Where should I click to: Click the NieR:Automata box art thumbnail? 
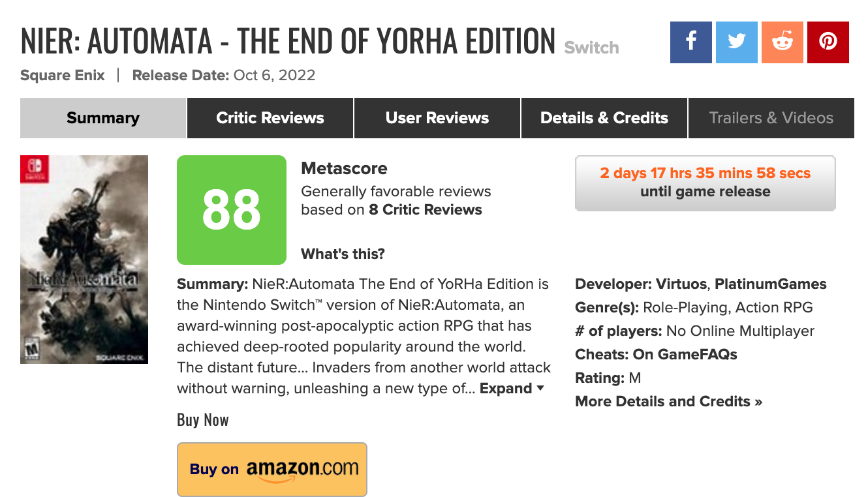[84, 260]
